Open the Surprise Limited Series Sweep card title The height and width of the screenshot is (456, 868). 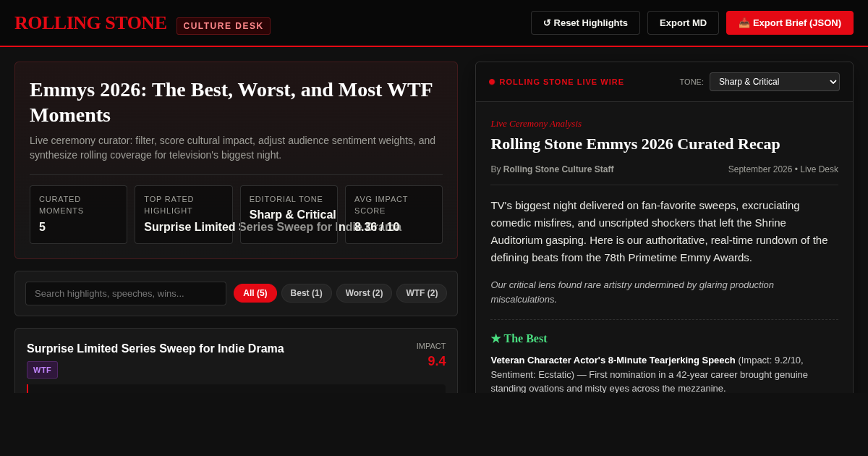point(156,349)
